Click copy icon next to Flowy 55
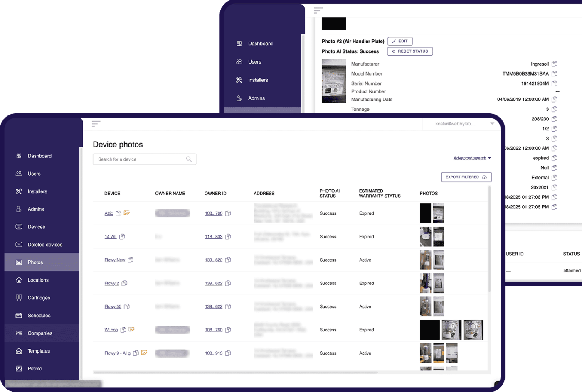Image resolution: width=582 pixels, height=392 pixels. [127, 306]
